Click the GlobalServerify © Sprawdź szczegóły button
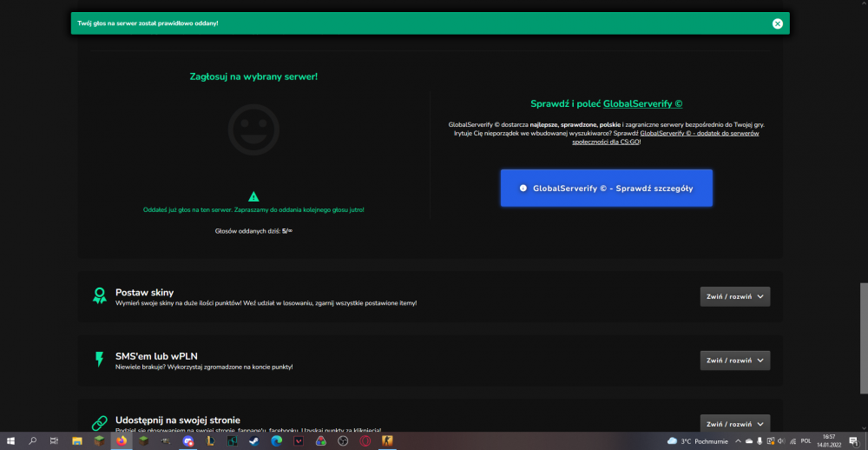Image resolution: width=868 pixels, height=450 pixels. coord(606,188)
